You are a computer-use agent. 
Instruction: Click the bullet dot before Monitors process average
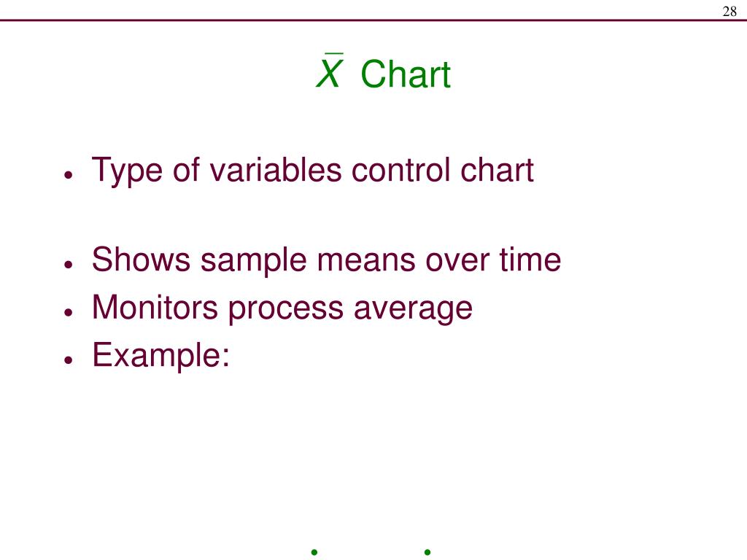coord(69,312)
